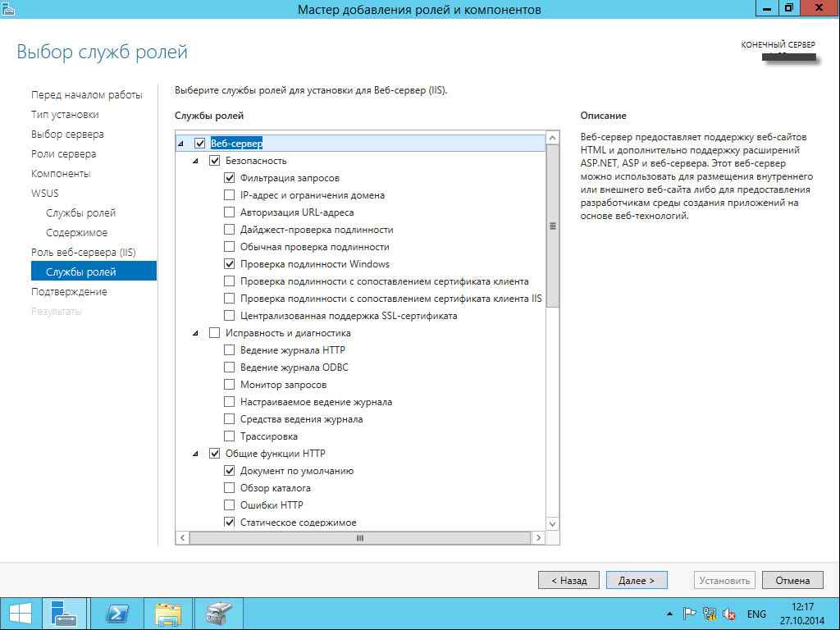Click the volume tray icon
The height and width of the screenshot is (630, 840).
(x=729, y=614)
